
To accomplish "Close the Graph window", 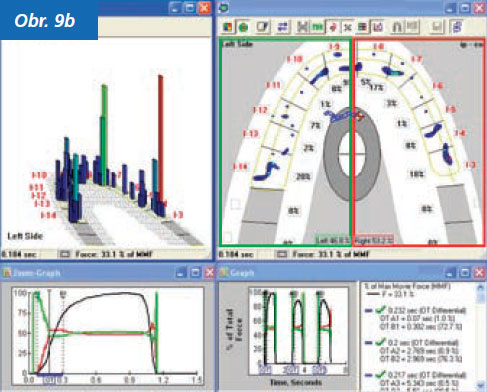I will click(479, 273).
